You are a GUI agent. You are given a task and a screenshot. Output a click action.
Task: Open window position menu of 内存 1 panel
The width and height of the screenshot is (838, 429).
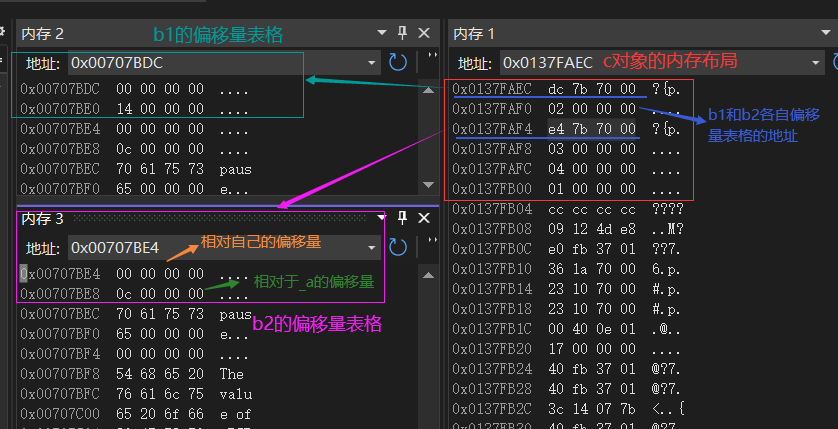826,33
